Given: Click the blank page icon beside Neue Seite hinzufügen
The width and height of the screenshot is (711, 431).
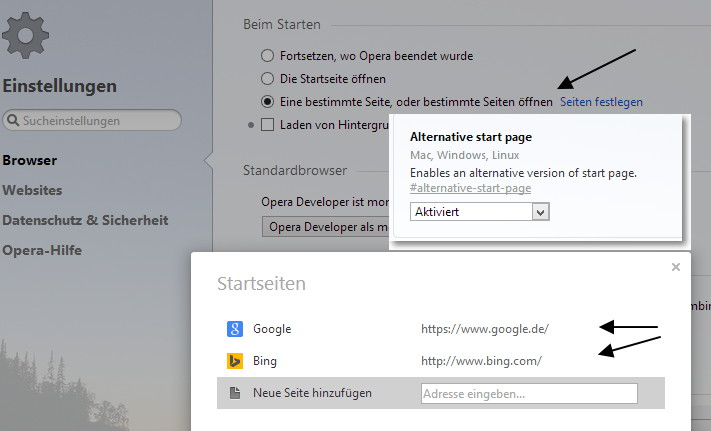Looking at the screenshot, I should click(234, 393).
